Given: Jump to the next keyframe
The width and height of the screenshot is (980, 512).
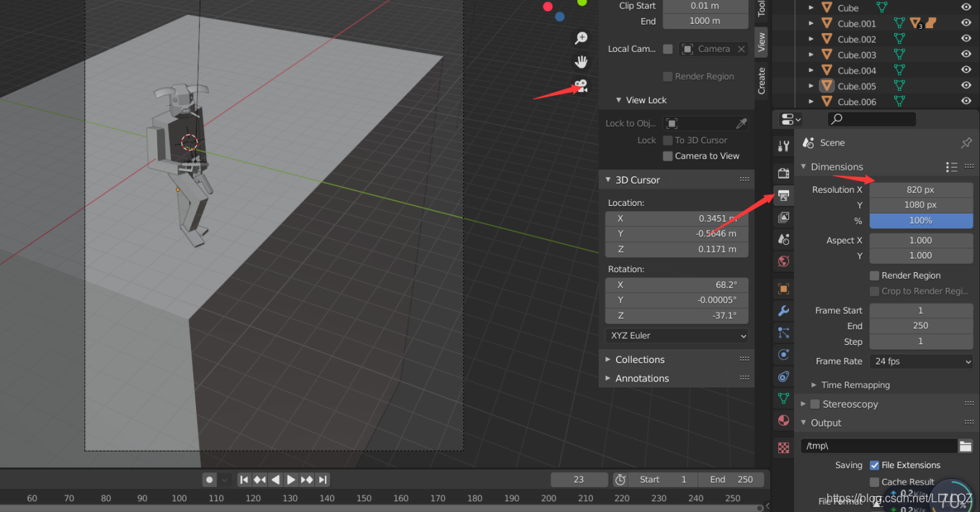Looking at the screenshot, I should pos(307,480).
